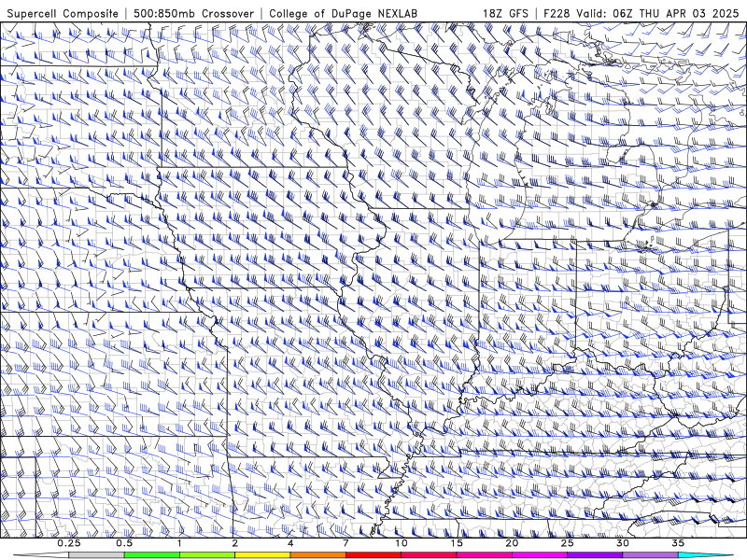This screenshot has width=747, height=560.
Task: Select the orange color bar segment
Action: (317, 555)
